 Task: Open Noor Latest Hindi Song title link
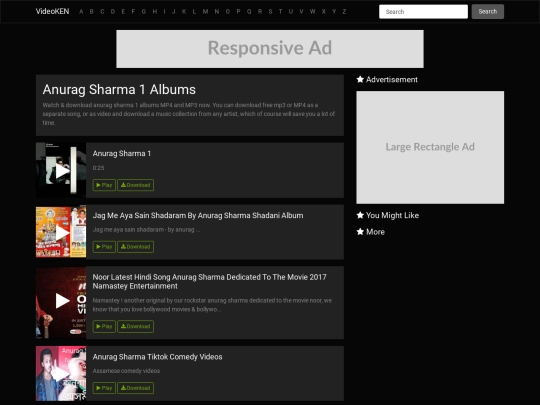pos(209,282)
